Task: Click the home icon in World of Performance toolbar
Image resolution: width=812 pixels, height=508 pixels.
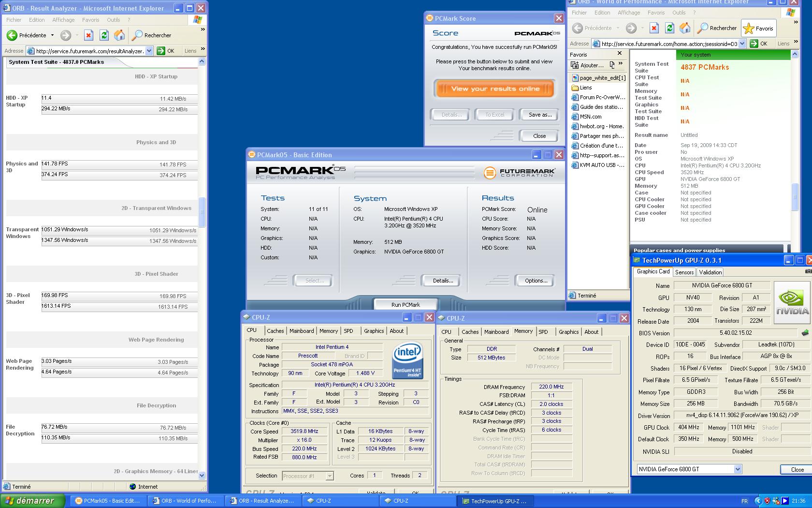Action: click(x=685, y=28)
